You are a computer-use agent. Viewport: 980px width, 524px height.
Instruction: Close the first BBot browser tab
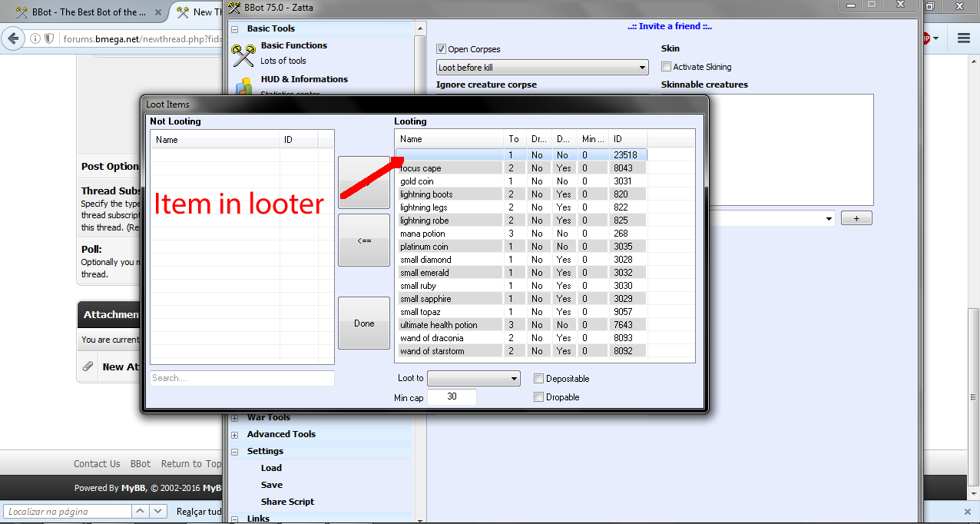[x=158, y=12]
